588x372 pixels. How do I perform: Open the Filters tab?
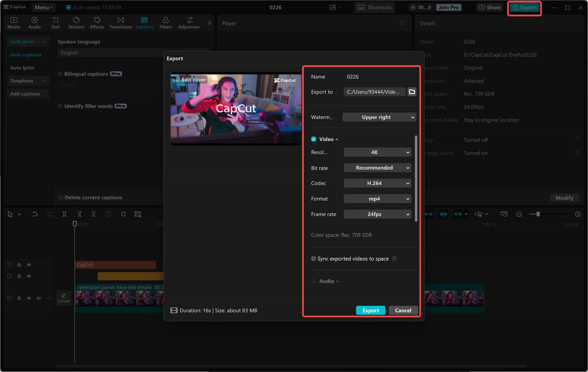coord(166,23)
